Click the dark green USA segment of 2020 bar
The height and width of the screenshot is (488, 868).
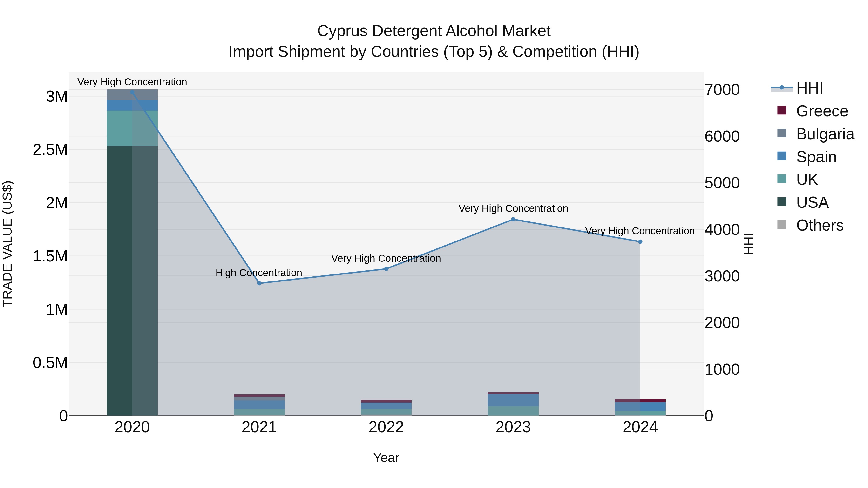[132, 281]
